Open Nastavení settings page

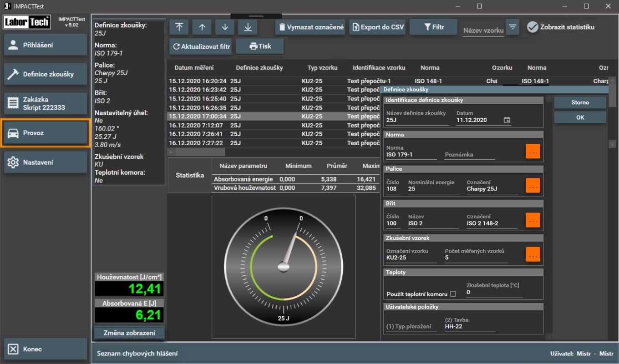pos(46,162)
